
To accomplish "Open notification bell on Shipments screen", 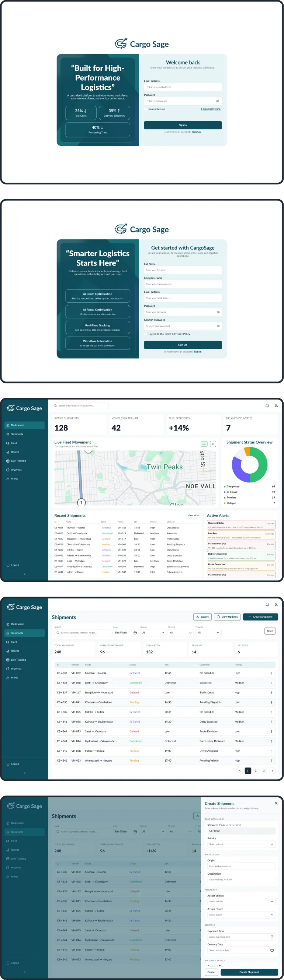I will tap(267, 604).
